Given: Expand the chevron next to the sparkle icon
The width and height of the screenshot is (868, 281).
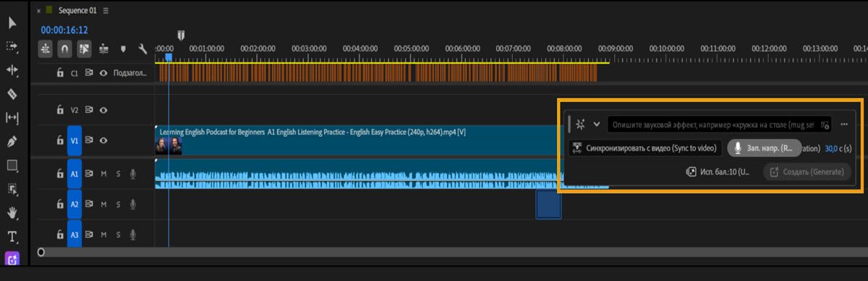Looking at the screenshot, I should (597, 124).
